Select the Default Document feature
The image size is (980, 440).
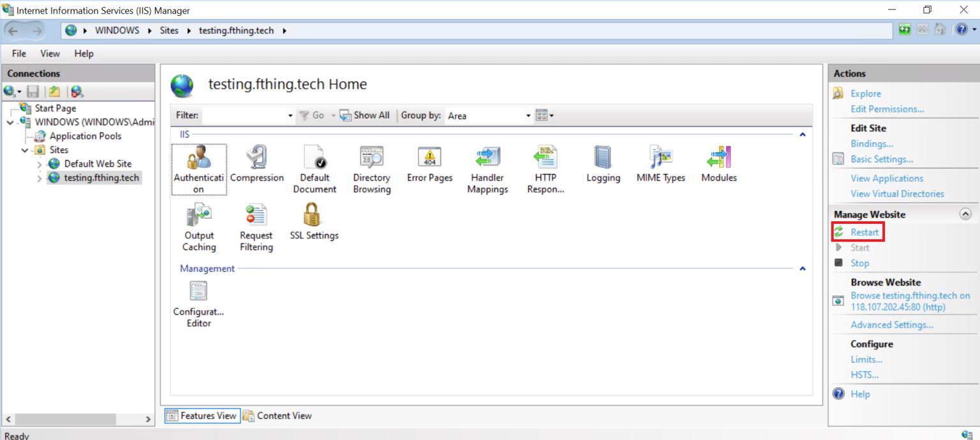(315, 163)
